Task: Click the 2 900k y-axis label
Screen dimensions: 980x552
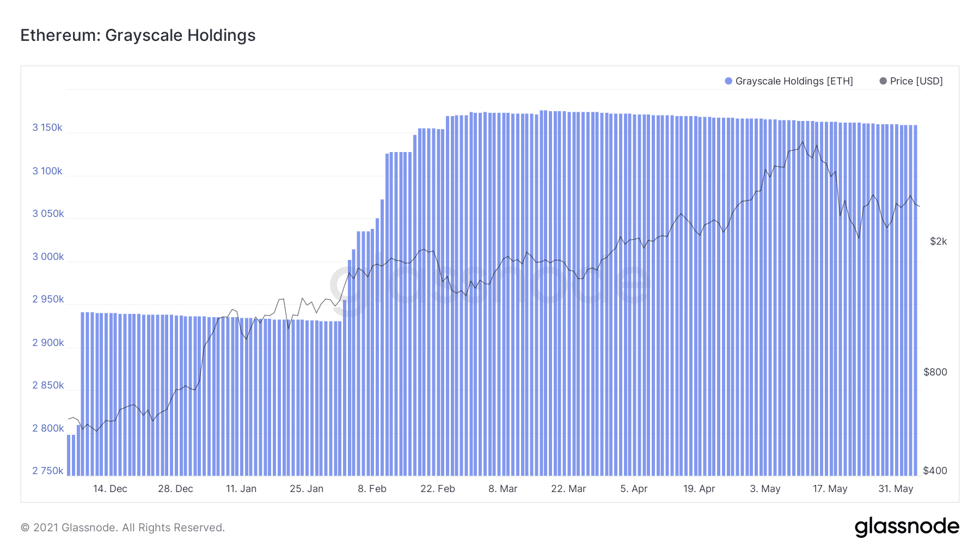Action: coord(48,343)
